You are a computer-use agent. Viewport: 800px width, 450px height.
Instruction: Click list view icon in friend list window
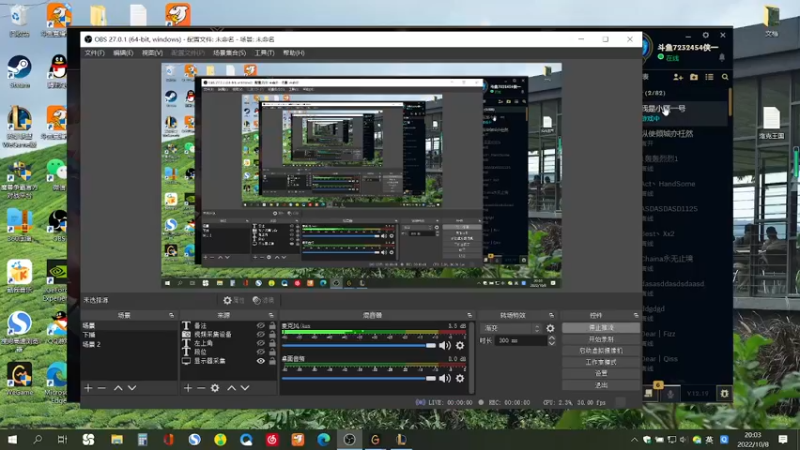pos(709,77)
